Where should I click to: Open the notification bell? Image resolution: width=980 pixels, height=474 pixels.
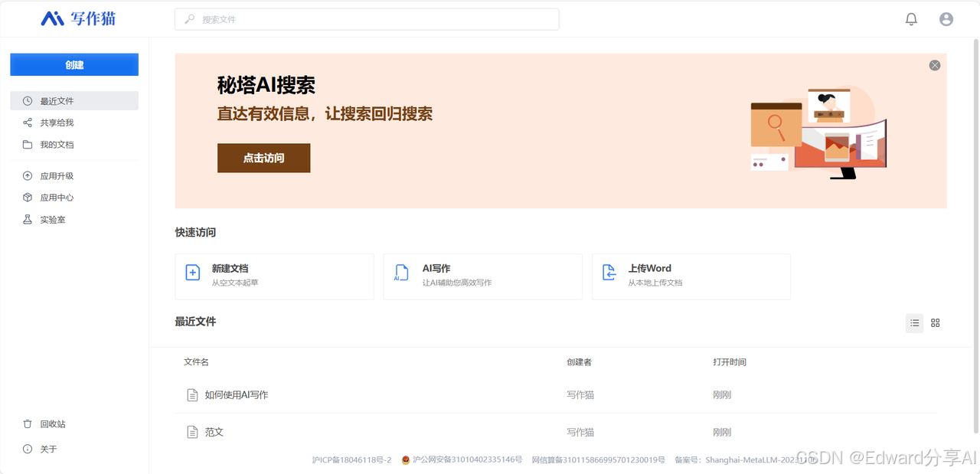point(911,19)
